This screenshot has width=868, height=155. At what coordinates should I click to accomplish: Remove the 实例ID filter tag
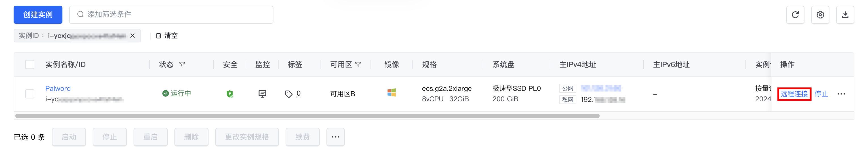(132, 36)
